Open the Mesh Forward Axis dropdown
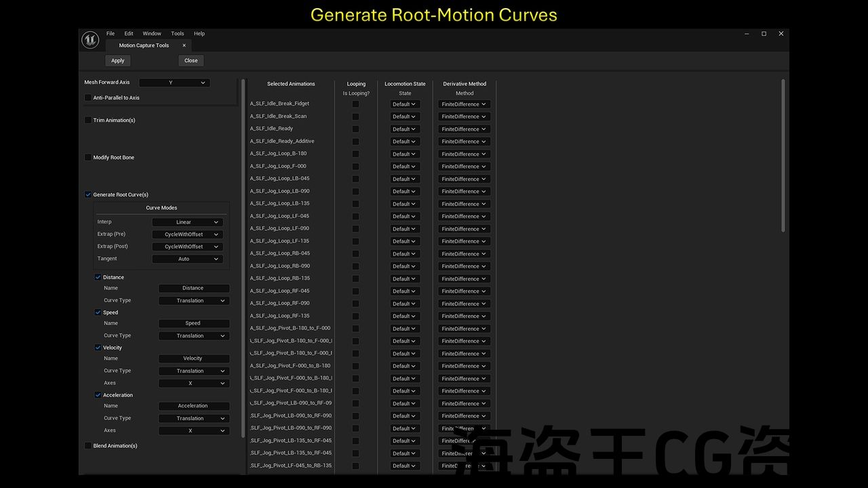Screen dimensions: 868x488 click(174, 83)
